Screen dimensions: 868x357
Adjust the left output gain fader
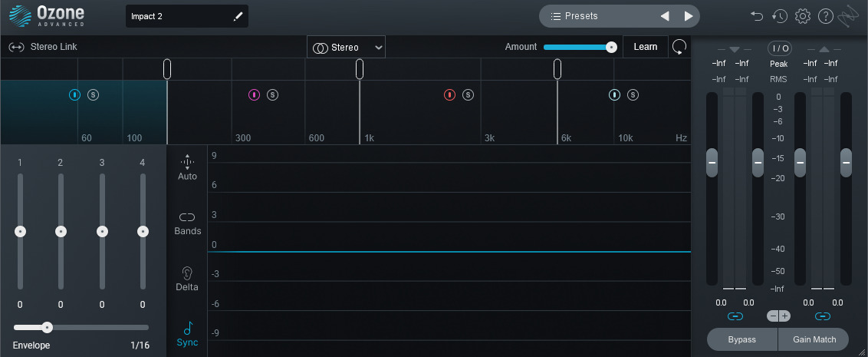pyautogui.click(x=800, y=163)
